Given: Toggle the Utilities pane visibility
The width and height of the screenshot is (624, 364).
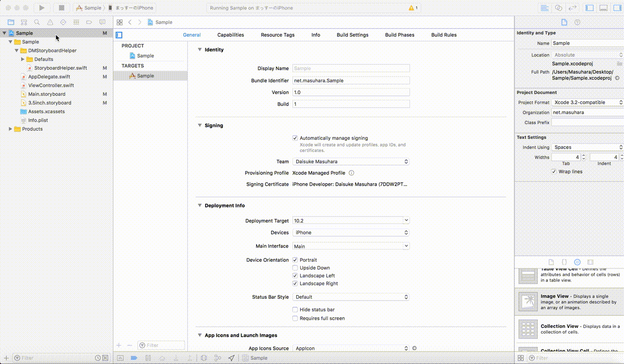Looking at the screenshot, I should point(617,8).
